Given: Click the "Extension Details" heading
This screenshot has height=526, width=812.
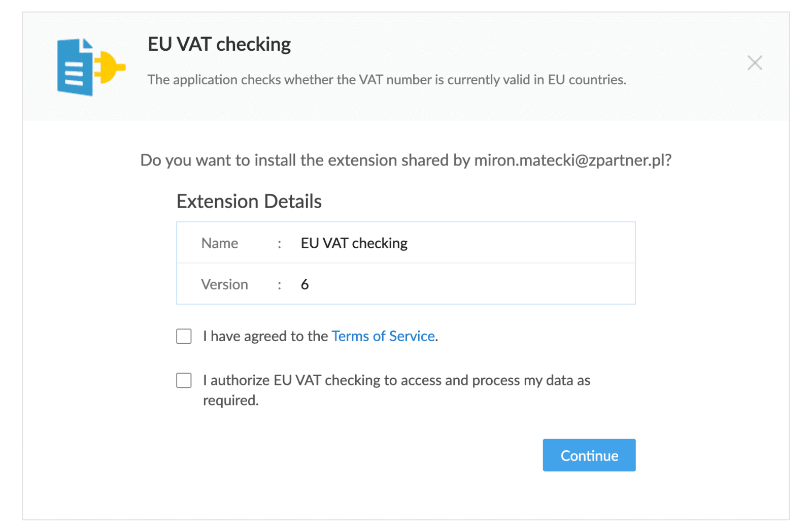Looking at the screenshot, I should (249, 202).
